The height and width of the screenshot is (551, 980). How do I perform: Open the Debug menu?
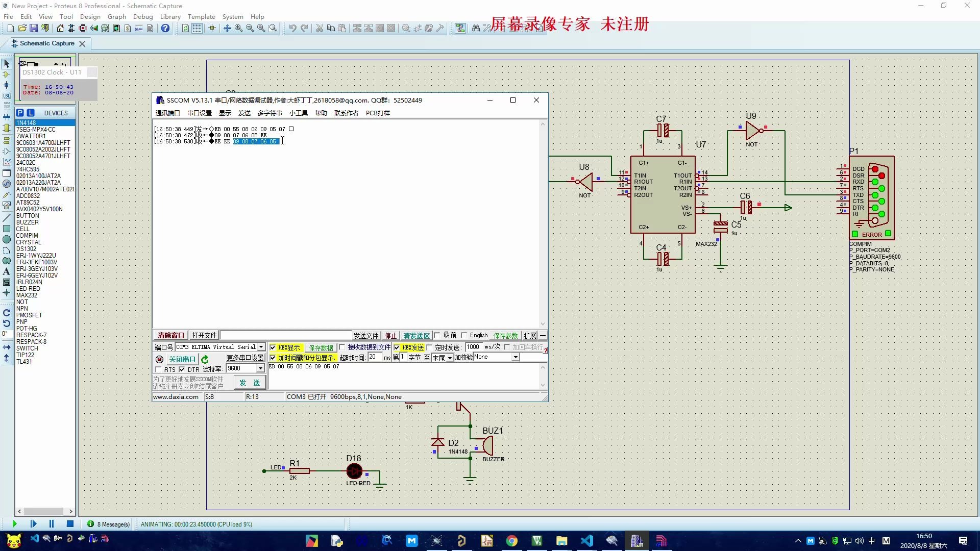click(x=143, y=16)
